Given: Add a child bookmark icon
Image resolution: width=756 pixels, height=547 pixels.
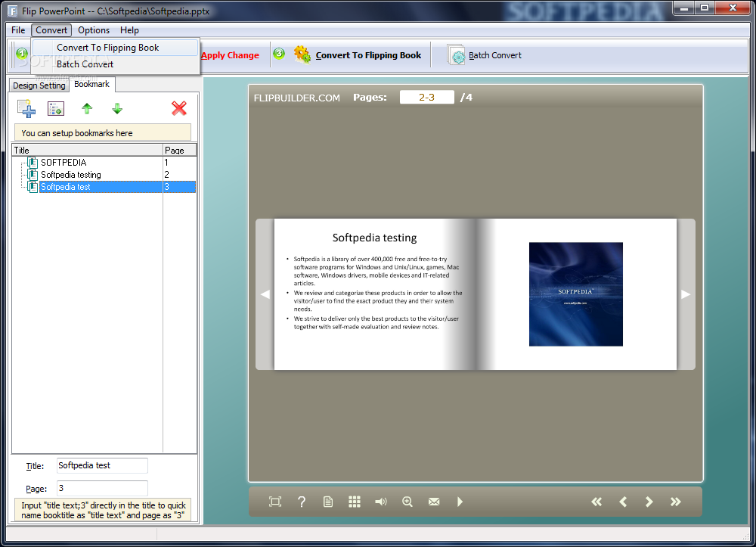Looking at the screenshot, I should [56, 108].
